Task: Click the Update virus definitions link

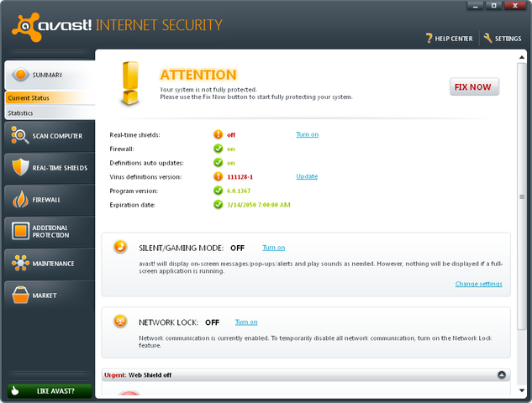Action: click(307, 176)
